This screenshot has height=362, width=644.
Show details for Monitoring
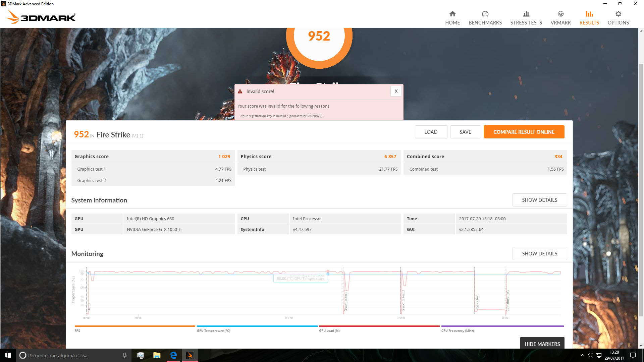coord(539,254)
